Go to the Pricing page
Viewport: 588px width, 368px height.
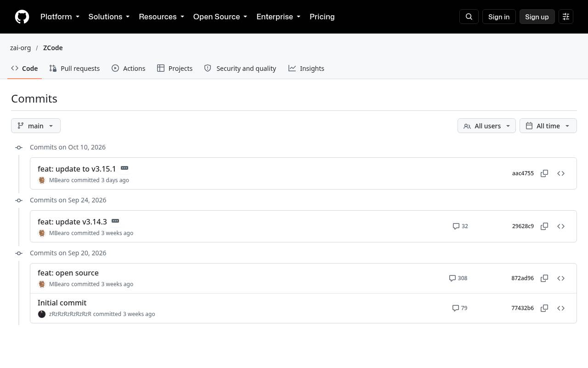click(x=322, y=17)
